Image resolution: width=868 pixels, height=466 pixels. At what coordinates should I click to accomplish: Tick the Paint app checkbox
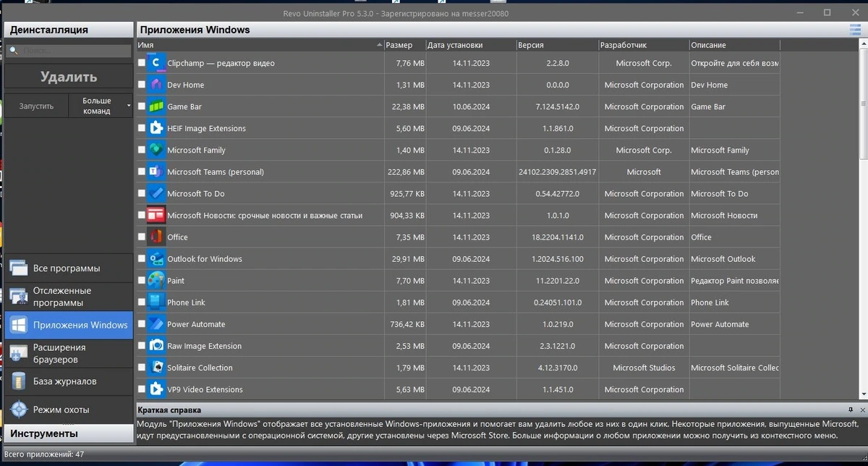tap(142, 281)
